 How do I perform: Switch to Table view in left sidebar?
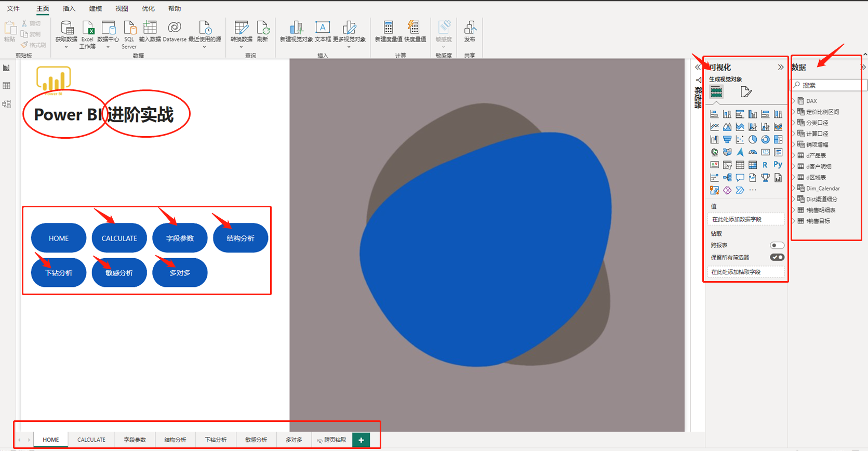(7, 86)
